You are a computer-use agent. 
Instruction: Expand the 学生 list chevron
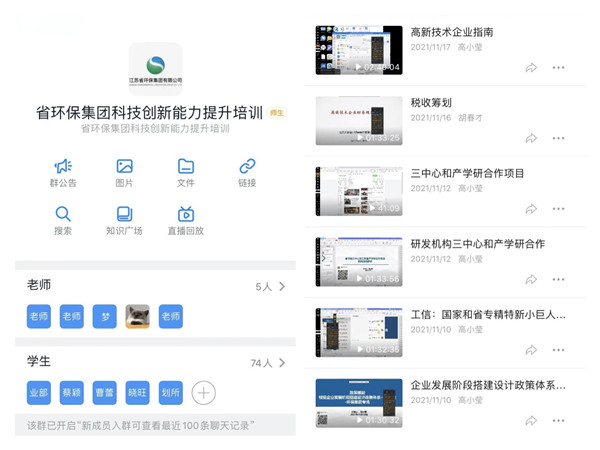(x=282, y=363)
